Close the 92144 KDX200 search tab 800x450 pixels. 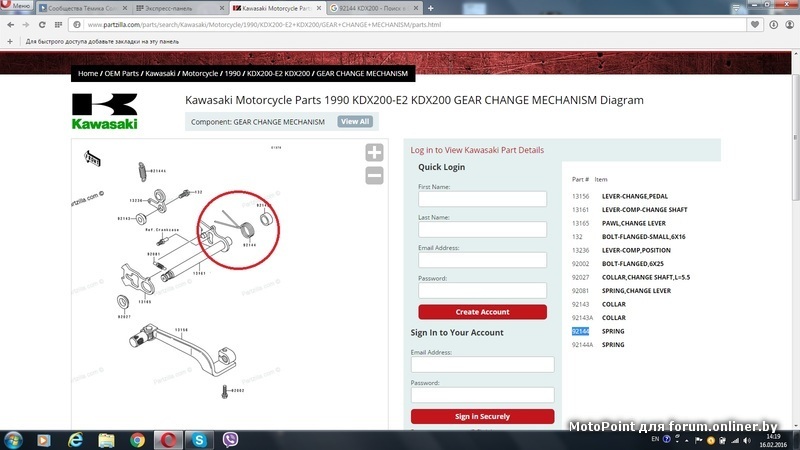(415, 8)
